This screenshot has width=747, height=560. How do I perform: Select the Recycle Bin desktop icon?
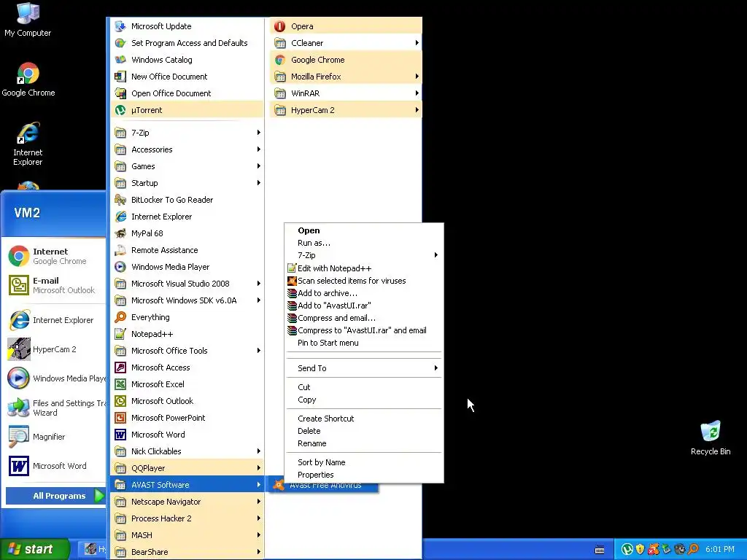click(711, 437)
